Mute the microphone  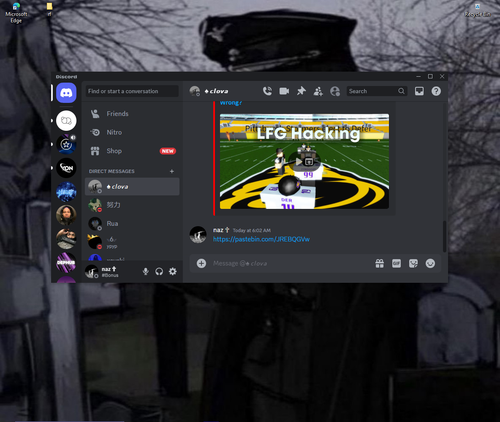tap(146, 271)
